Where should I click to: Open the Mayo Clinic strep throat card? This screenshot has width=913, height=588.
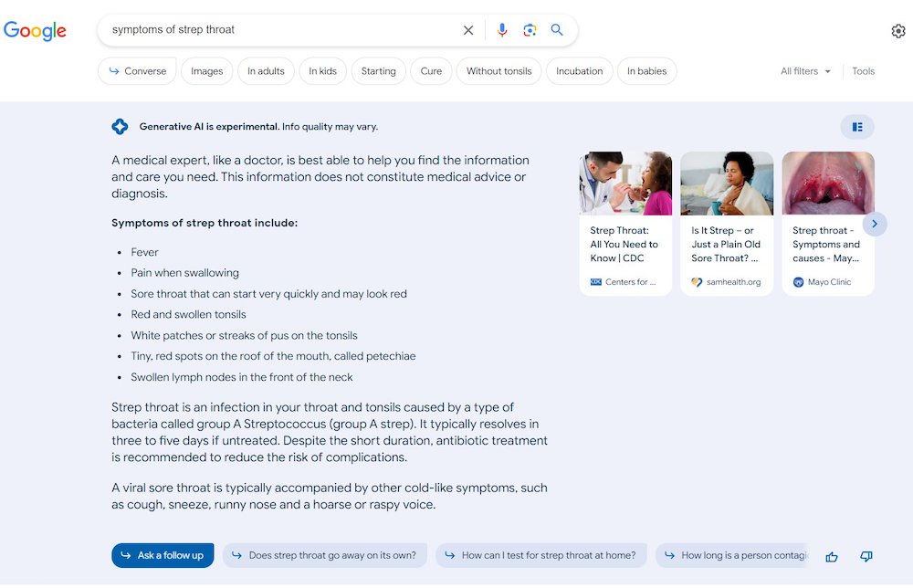point(827,224)
